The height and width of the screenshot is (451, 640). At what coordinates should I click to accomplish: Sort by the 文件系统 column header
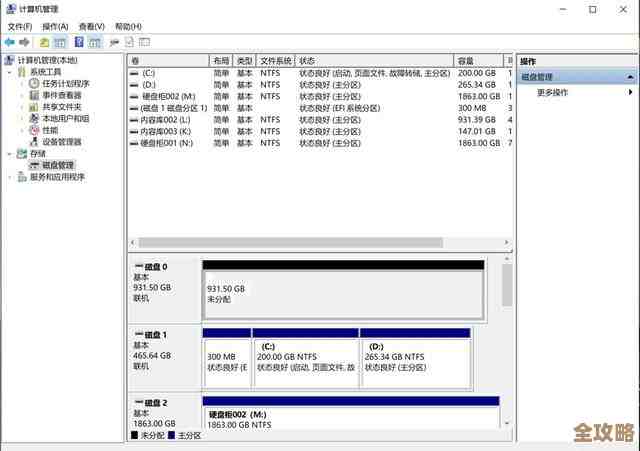click(x=276, y=61)
